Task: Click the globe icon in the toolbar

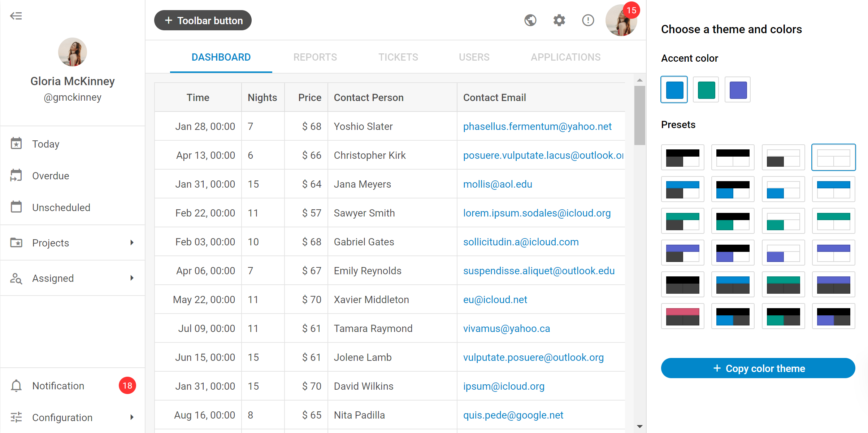Action: click(530, 21)
